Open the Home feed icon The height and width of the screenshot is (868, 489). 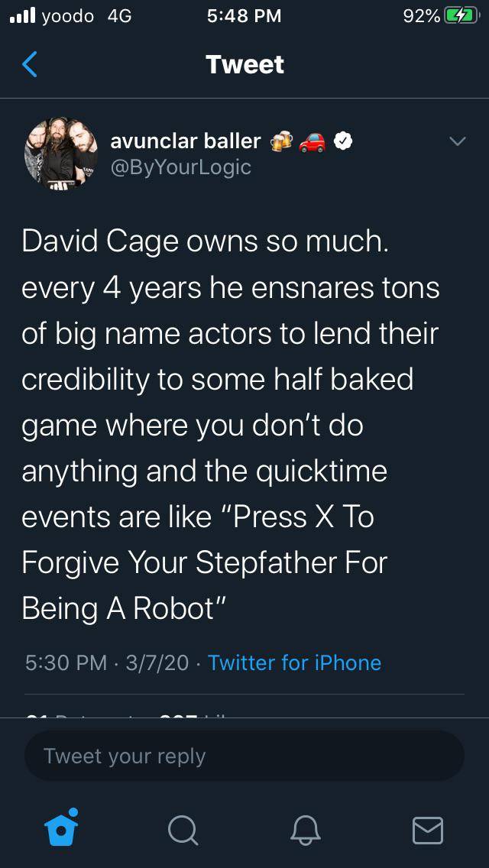pos(60,831)
